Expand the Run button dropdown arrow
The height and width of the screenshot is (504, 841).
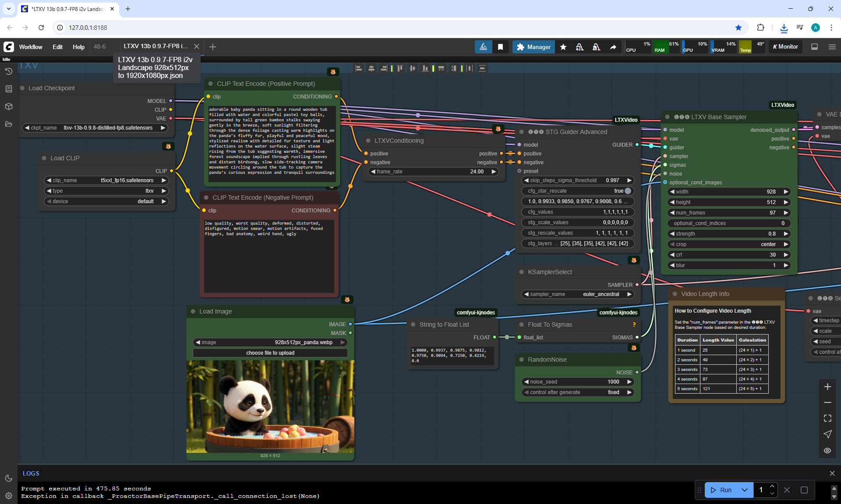(744, 490)
